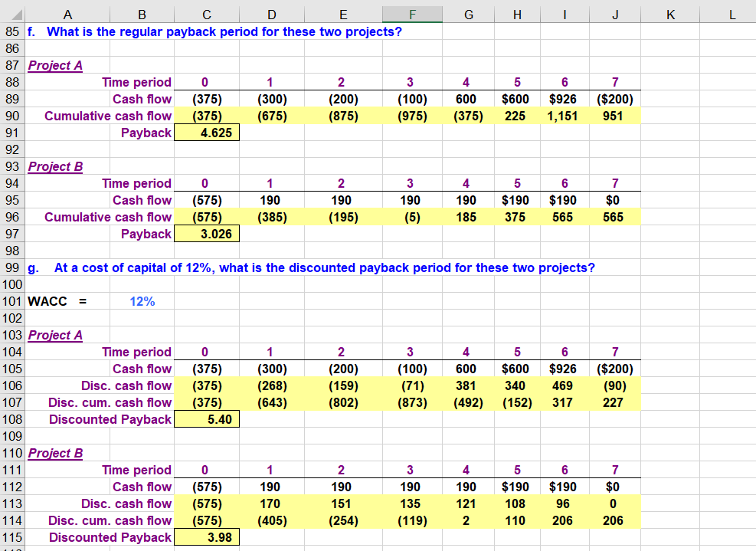
Task: Click discounted value (90) in row 106
Action: (615, 386)
